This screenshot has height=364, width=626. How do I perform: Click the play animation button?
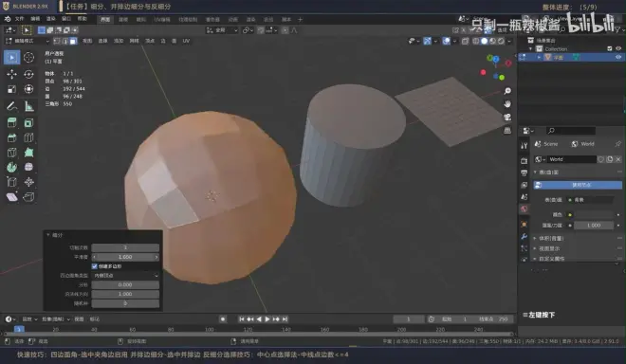coord(267,319)
